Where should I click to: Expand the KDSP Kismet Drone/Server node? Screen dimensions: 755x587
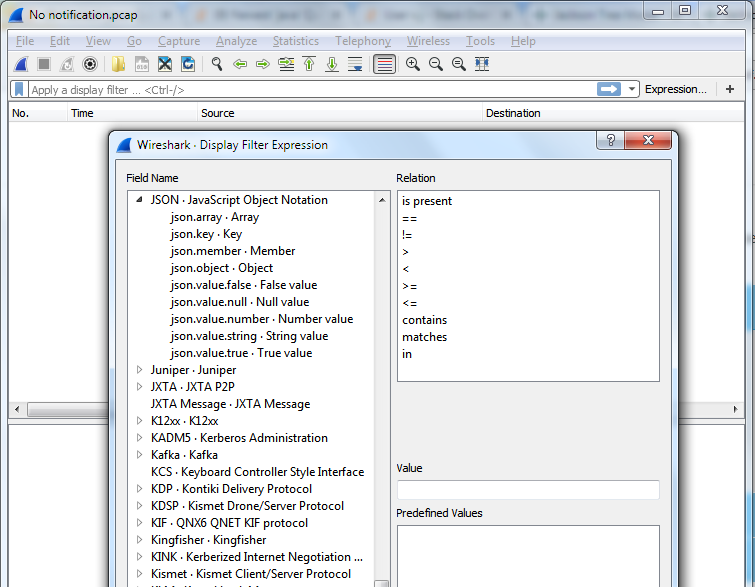139,506
